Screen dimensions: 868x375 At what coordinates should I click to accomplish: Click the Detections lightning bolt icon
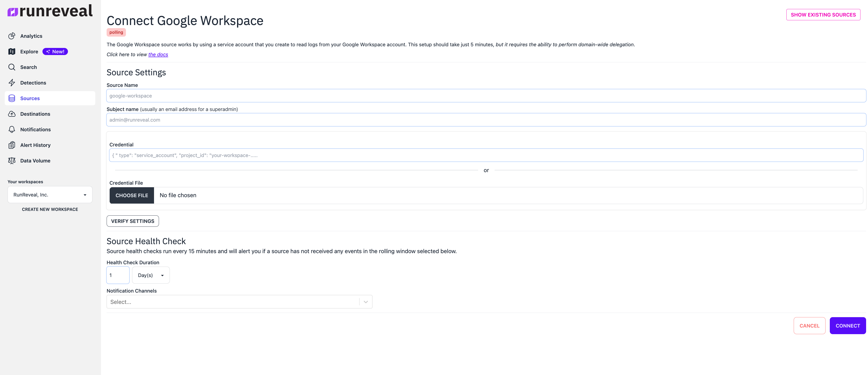[x=12, y=83]
